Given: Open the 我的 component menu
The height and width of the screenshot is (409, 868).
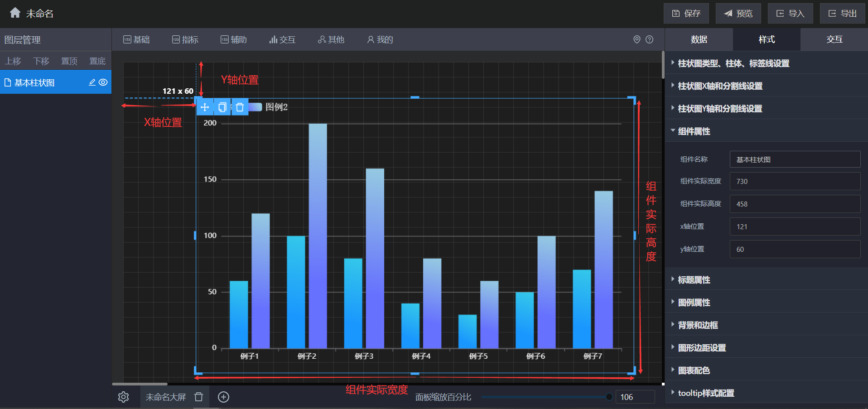Looking at the screenshot, I should 380,40.
